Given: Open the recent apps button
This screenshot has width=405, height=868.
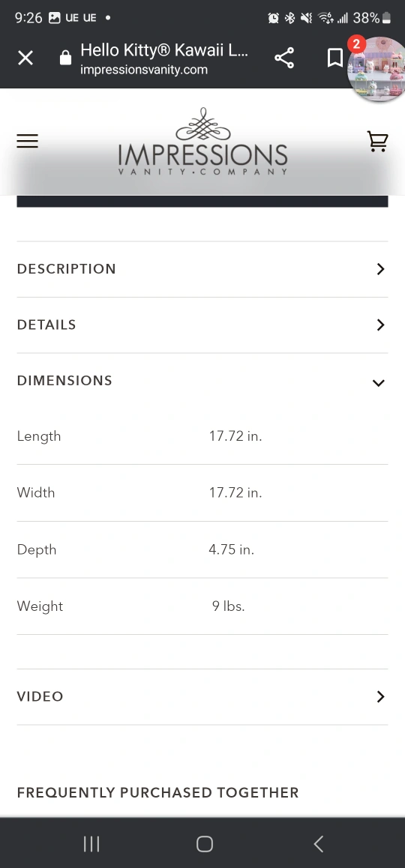Looking at the screenshot, I should pyautogui.click(x=91, y=844).
